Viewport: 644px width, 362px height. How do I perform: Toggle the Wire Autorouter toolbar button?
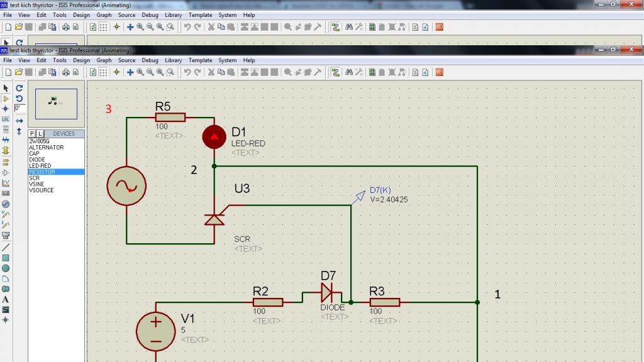(x=336, y=72)
